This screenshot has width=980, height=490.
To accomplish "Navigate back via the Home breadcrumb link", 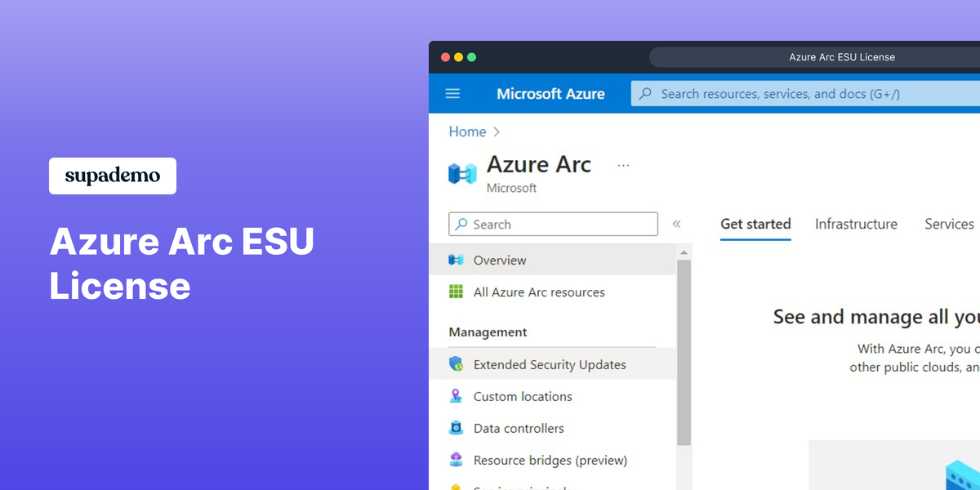I will click(467, 131).
